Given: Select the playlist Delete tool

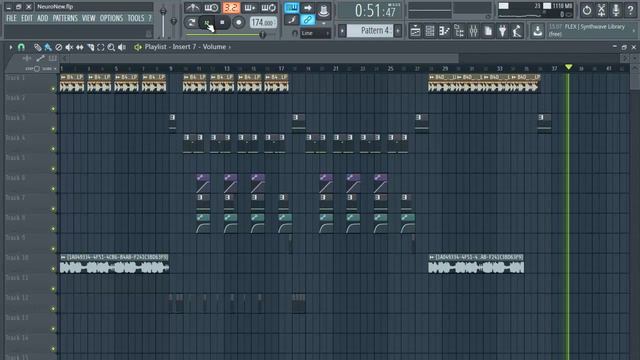Looking at the screenshot, I should pos(58,47).
